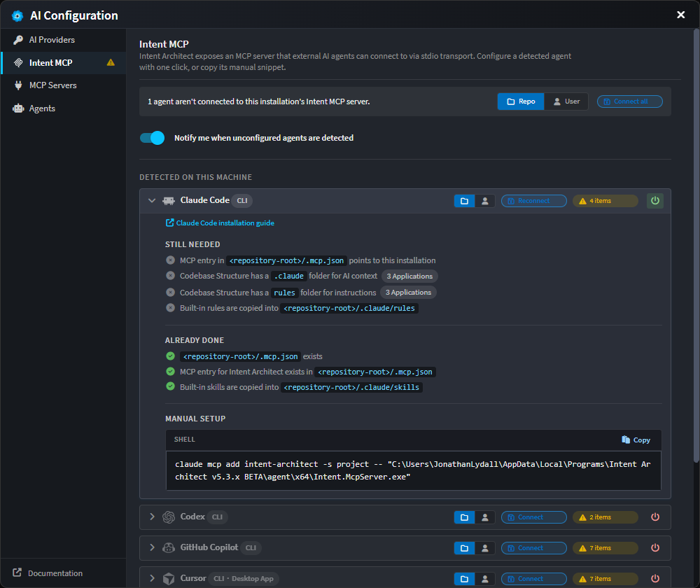Select user scope for Claude Code
700x588 pixels.
[x=485, y=201]
